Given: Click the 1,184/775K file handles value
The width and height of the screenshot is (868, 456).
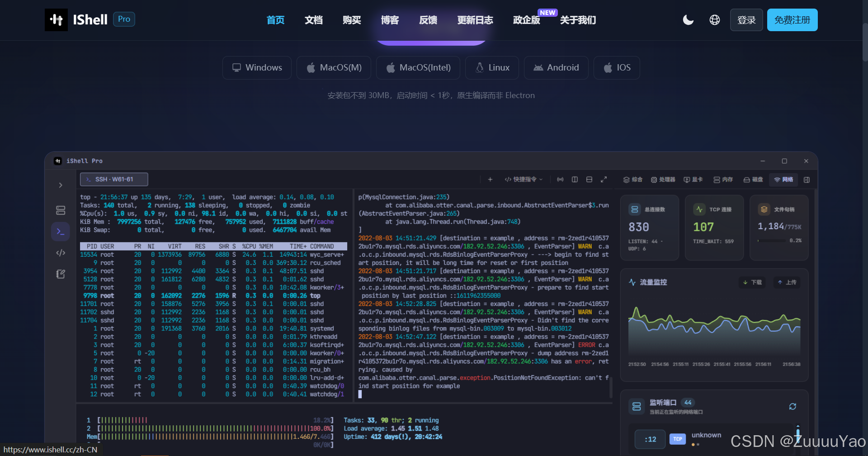Looking at the screenshot, I should [x=779, y=226].
